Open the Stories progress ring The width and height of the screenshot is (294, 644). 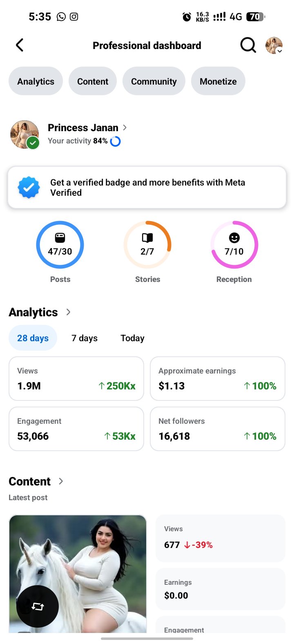147,245
